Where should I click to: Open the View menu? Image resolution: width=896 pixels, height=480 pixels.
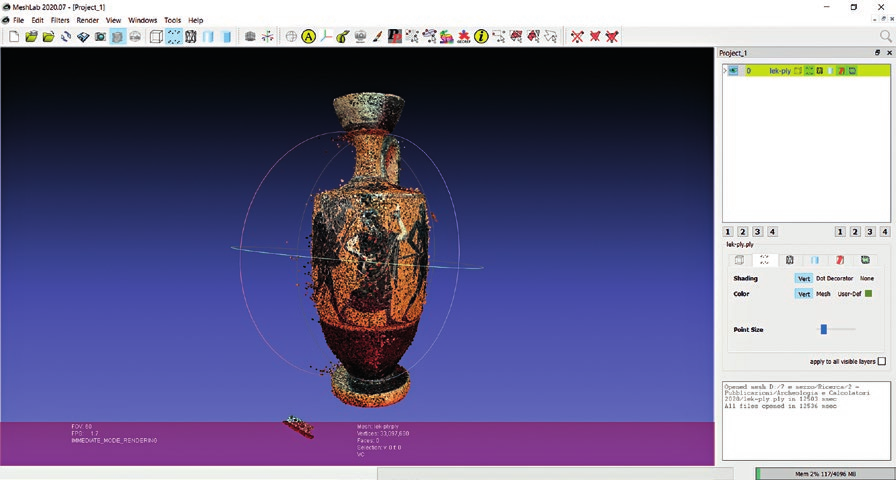coord(113,20)
